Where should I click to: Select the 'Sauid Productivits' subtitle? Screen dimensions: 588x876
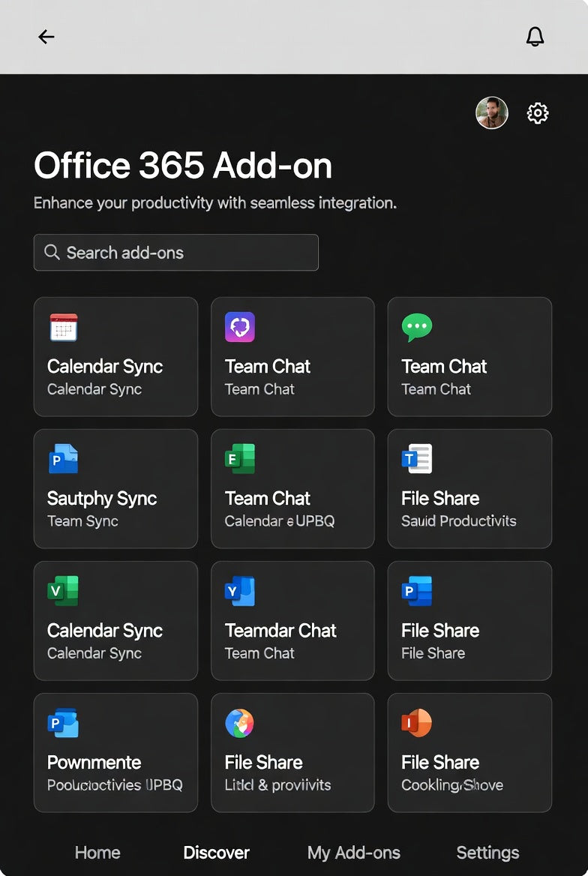point(459,521)
